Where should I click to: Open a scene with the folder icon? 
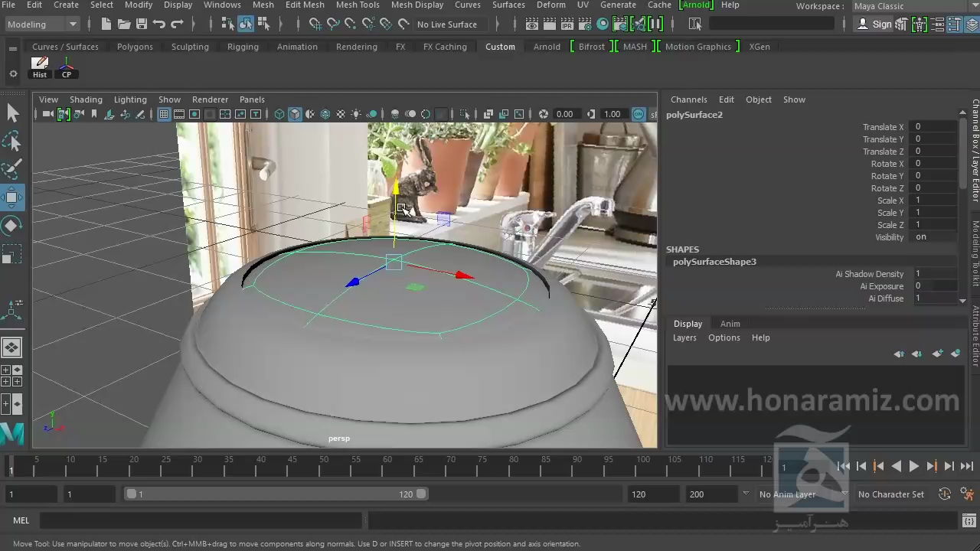click(x=124, y=24)
